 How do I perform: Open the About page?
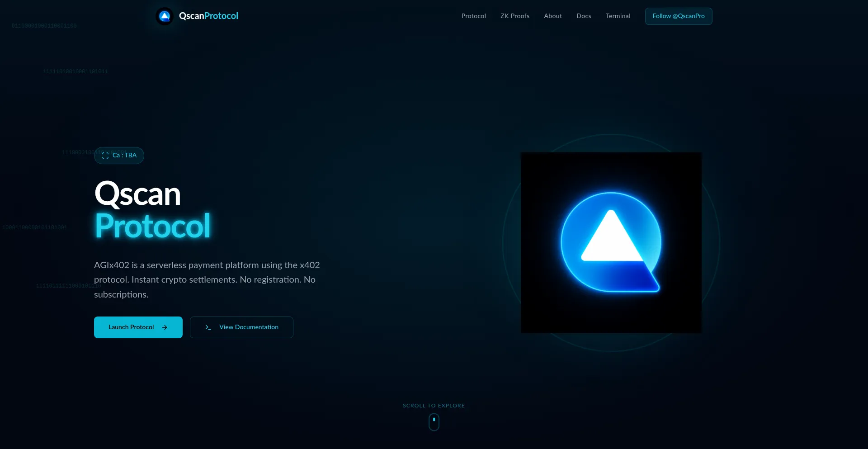[552, 16]
